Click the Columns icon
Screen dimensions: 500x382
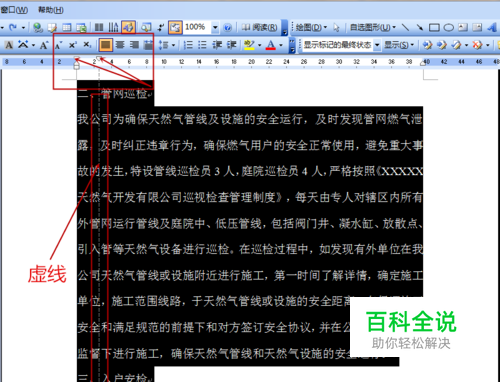coord(99,27)
